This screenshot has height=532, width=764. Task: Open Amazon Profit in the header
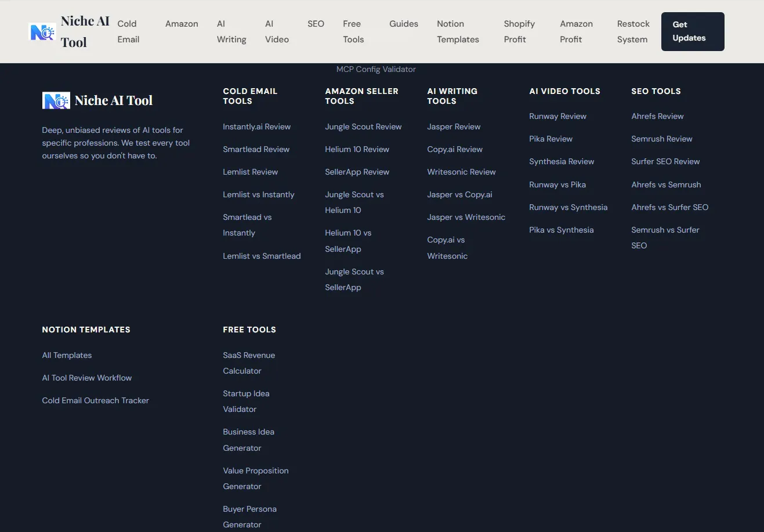tap(576, 31)
